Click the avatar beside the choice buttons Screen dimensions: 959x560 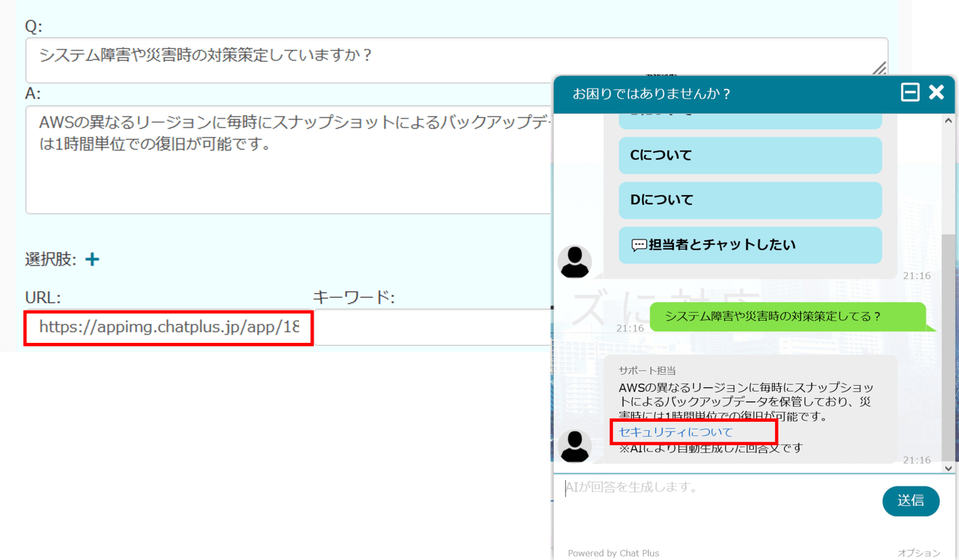click(574, 262)
